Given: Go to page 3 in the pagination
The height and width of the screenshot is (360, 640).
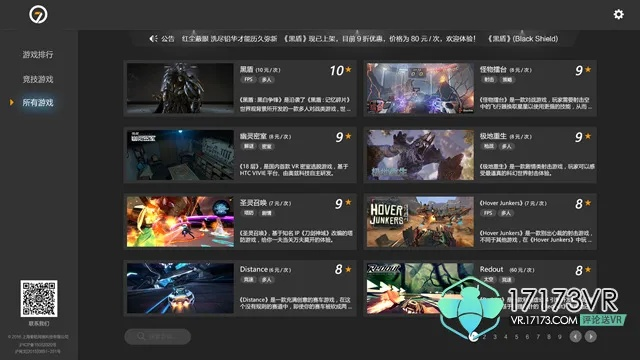Looking at the screenshot, I should click(495, 337).
